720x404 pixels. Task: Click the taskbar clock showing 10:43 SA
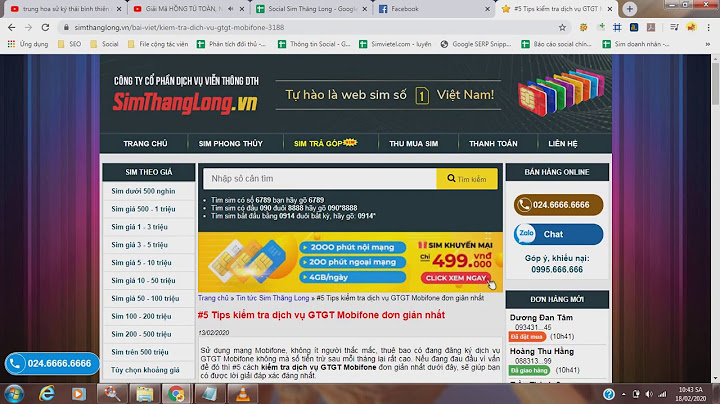691,394
